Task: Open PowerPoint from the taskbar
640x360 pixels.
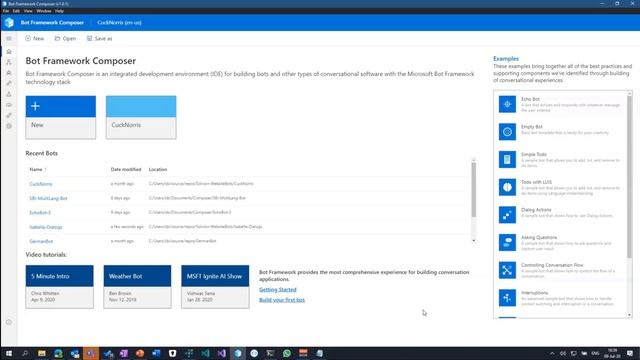Action: tap(140, 353)
